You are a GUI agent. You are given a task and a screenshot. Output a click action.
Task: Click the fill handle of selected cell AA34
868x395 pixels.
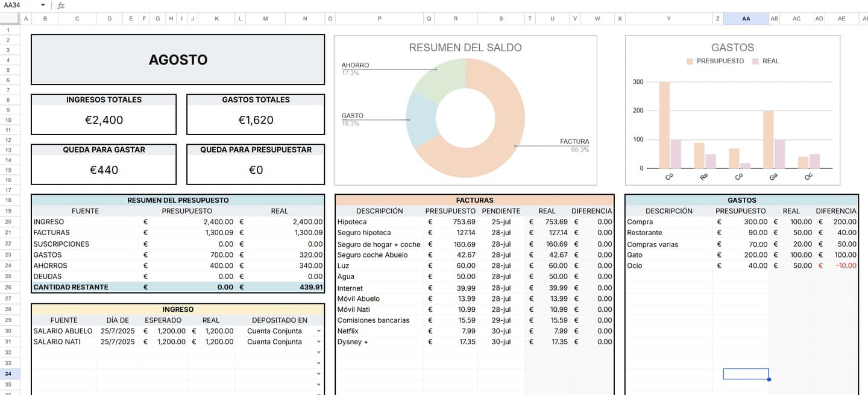[x=769, y=379]
